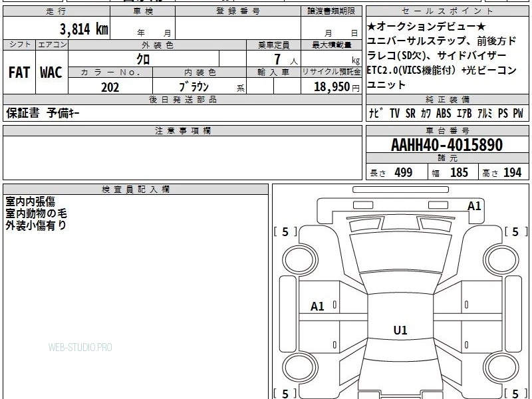Click the 輸入車 header
This screenshot has width=532, height=399.
(x=273, y=72)
